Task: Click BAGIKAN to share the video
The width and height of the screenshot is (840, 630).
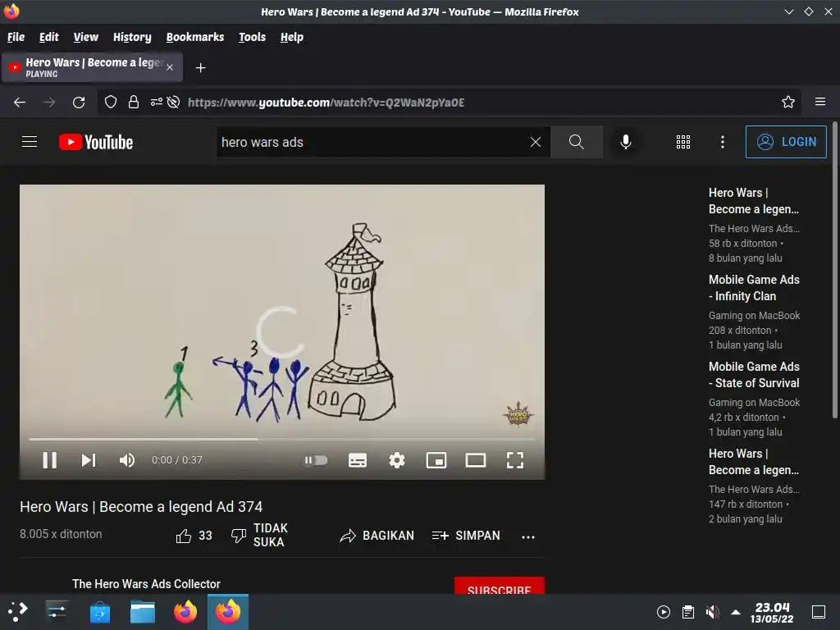Action: click(x=377, y=536)
